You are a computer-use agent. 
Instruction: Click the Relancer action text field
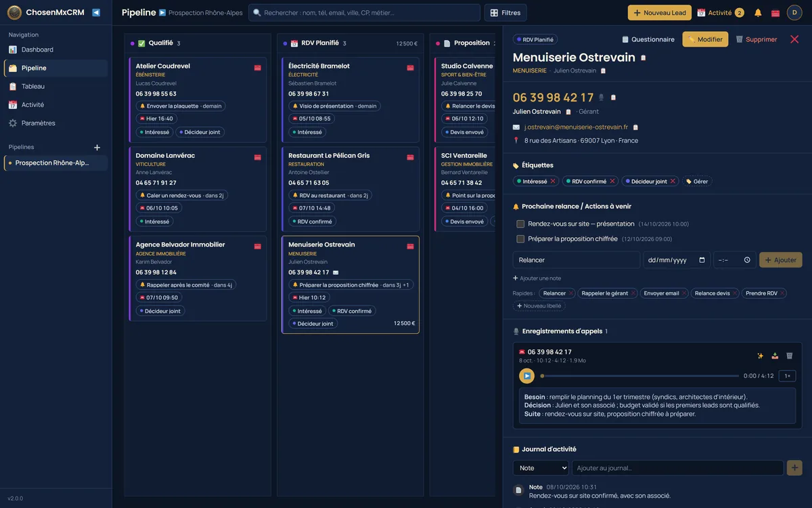tap(576, 260)
